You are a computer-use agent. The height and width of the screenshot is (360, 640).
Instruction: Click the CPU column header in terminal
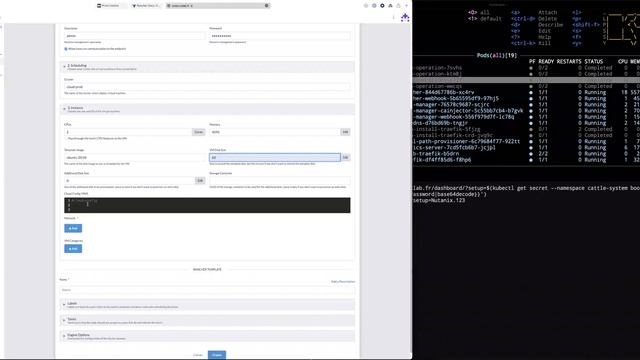(622, 61)
